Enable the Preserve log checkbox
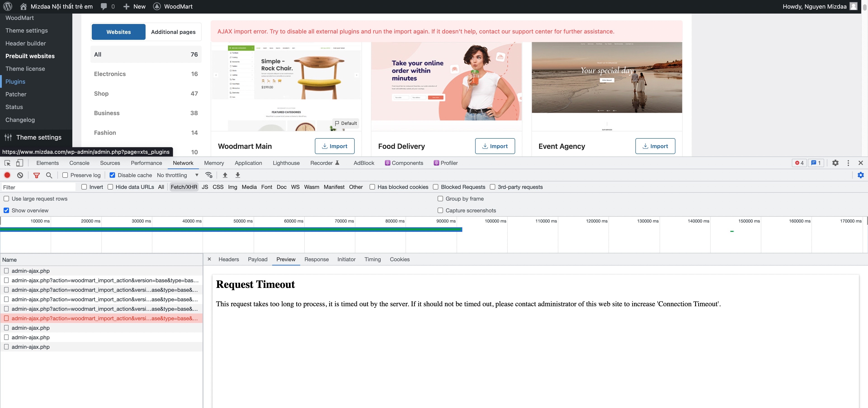 [65, 175]
